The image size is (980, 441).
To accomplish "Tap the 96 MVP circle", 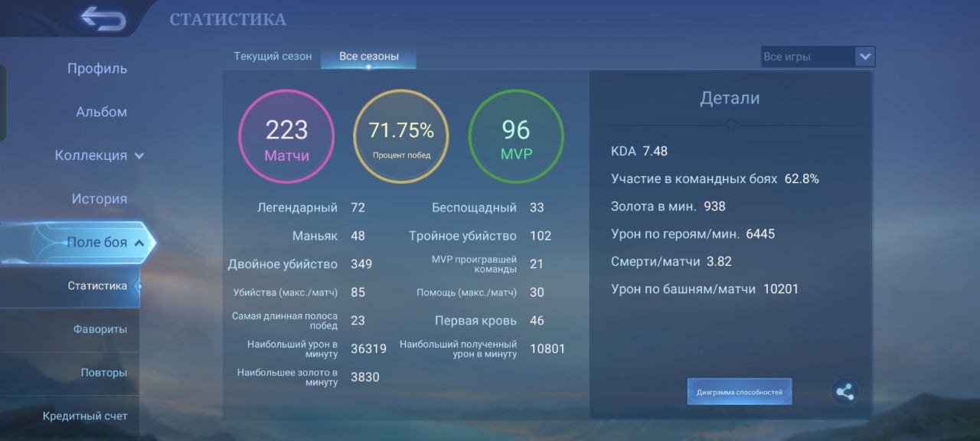I will click(516, 137).
